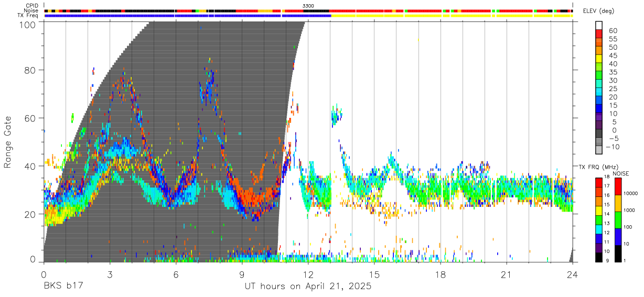Select the CPID value 3300
The image size is (644, 297).
click(x=309, y=6)
